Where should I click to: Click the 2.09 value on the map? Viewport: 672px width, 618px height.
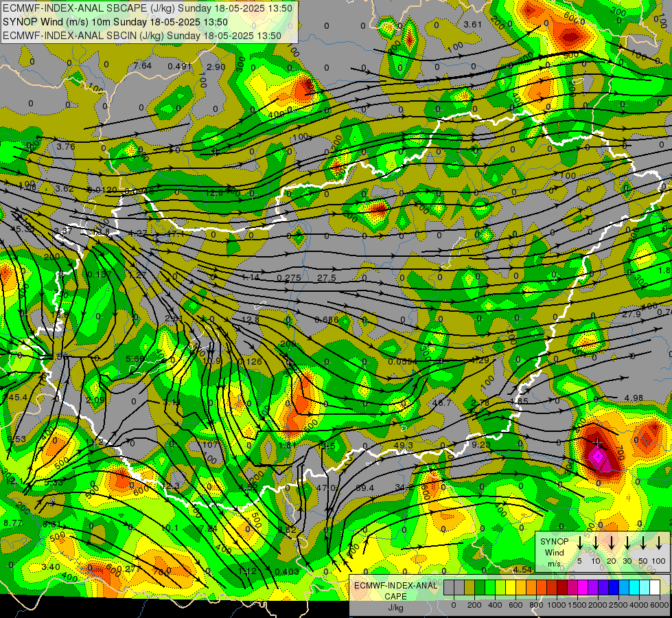point(95,400)
